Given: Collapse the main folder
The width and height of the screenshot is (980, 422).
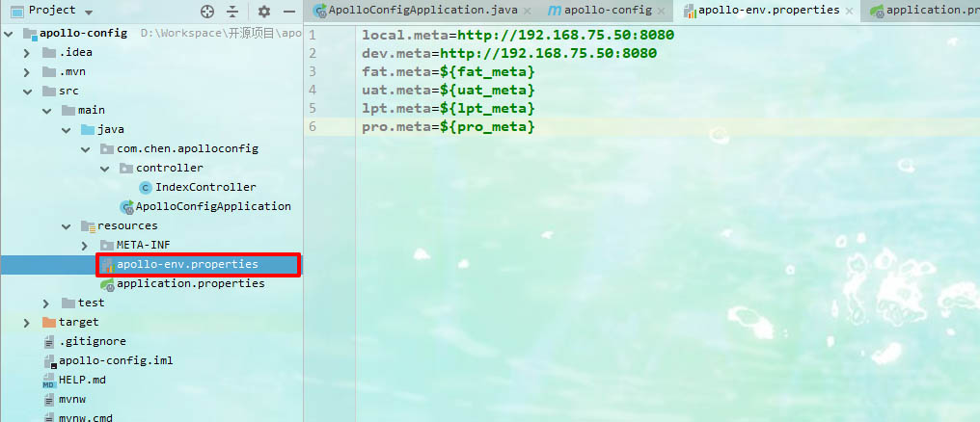Looking at the screenshot, I should [46, 111].
